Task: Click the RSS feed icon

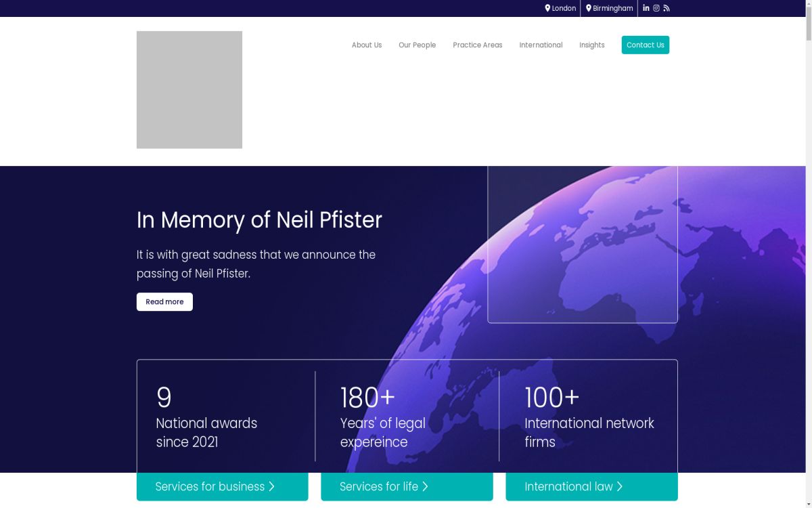Action: (666, 8)
